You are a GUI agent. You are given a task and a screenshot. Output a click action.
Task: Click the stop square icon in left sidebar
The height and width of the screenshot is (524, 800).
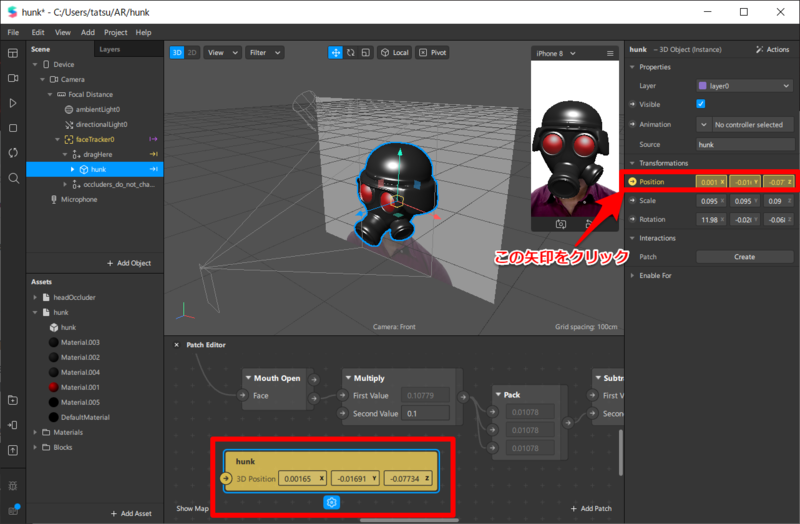click(x=13, y=128)
